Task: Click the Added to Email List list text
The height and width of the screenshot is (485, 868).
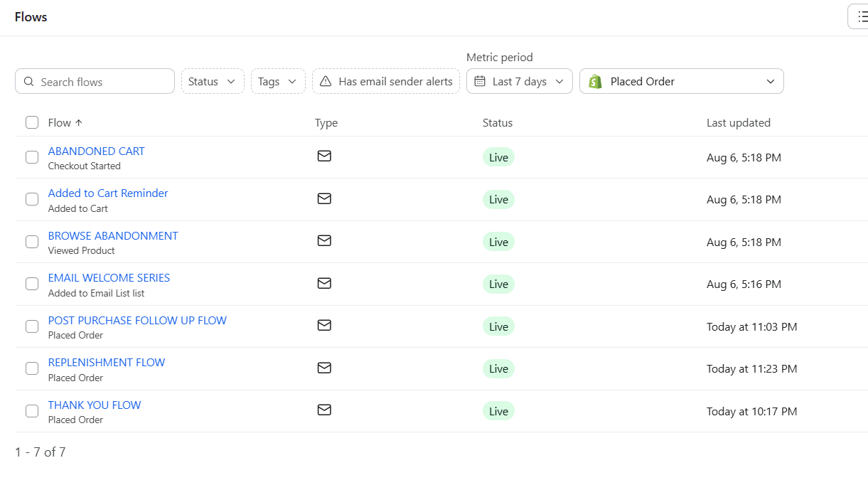Action: tap(96, 293)
